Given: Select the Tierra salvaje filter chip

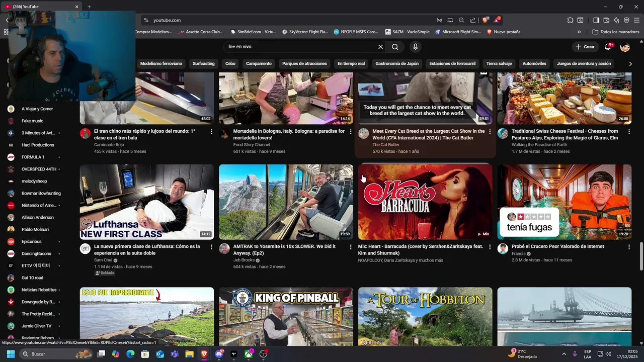Looking at the screenshot, I should tap(499, 64).
